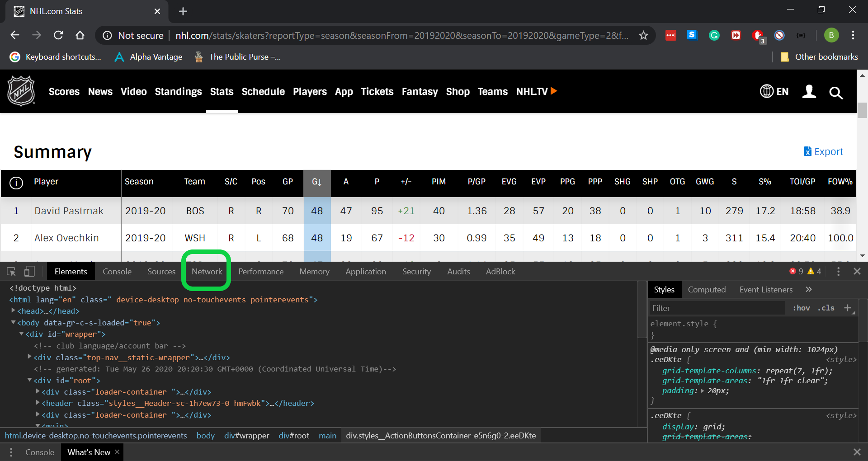
Task: Go back to the previous browser page
Action: [x=15, y=35]
